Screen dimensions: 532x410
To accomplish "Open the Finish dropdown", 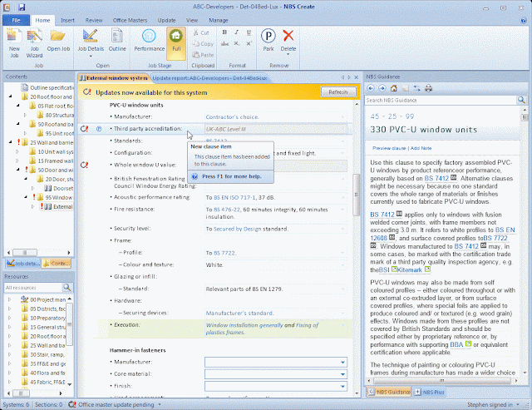I will (342, 386).
